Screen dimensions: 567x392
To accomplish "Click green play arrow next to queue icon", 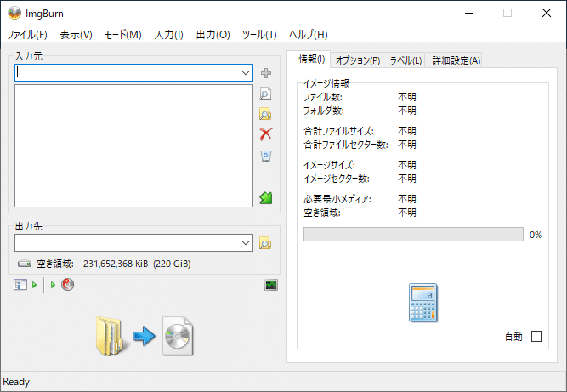I will pos(34,285).
